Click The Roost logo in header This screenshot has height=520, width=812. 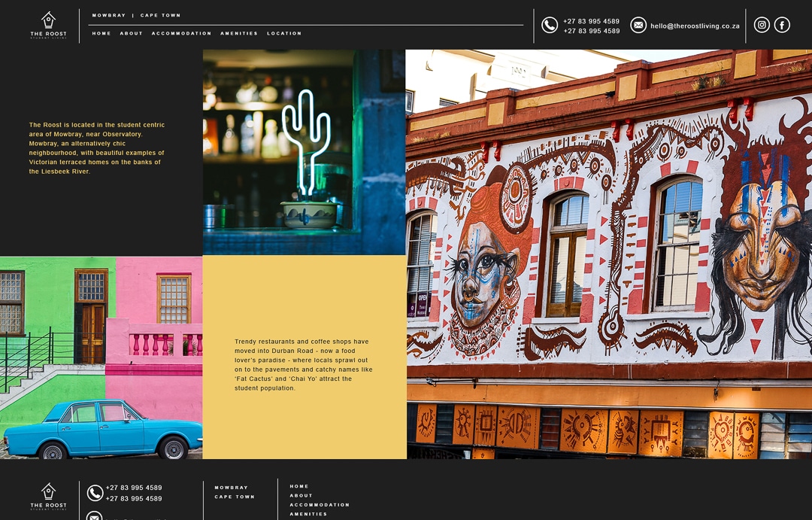48,25
